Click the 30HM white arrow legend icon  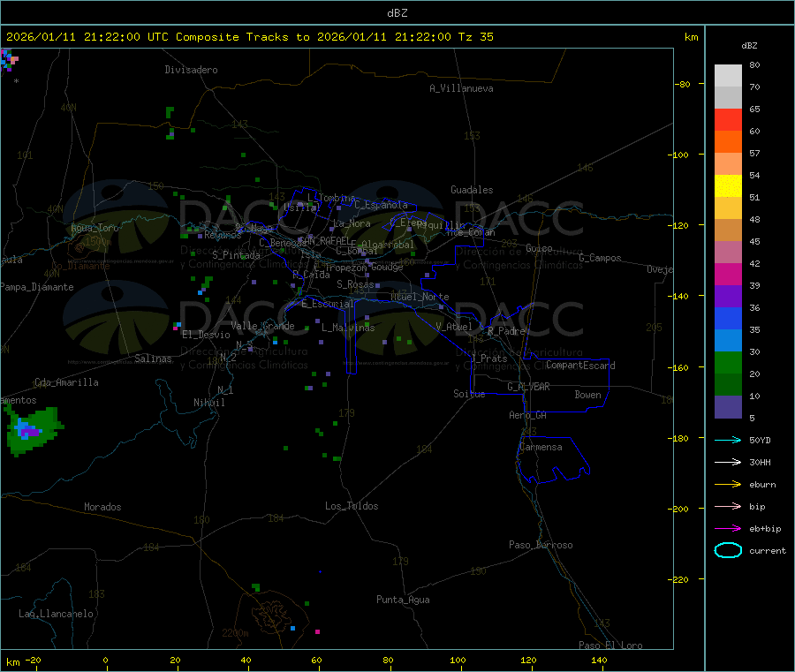[x=728, y=462]
